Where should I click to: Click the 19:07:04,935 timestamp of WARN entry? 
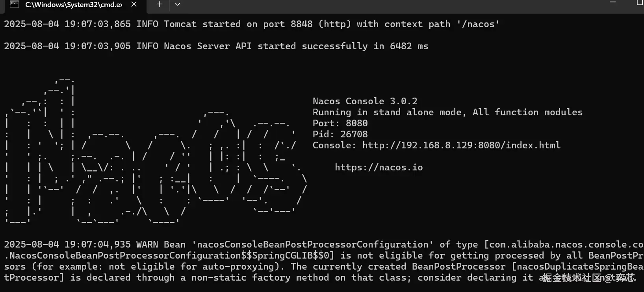coord(97,244)
